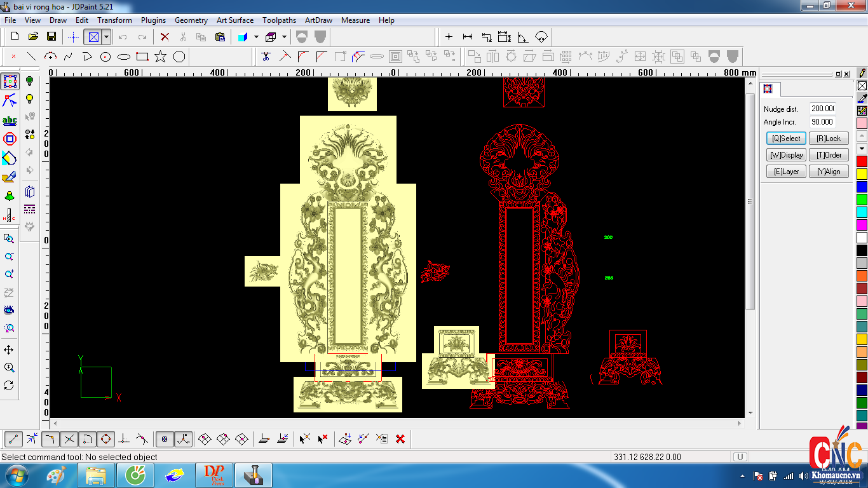The image size is (868, 488).
Task: Choose the yellow color swatch in palette
Action: pos(862,174)
